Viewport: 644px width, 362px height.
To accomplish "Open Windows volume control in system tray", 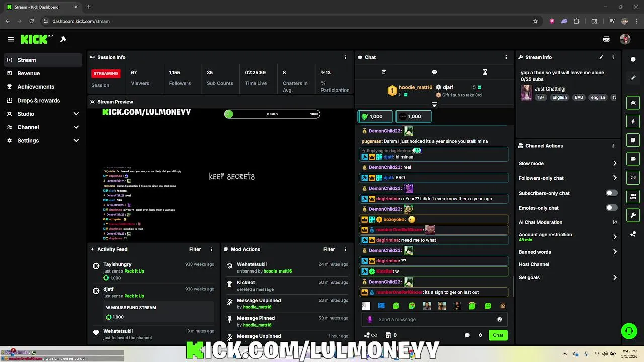I will pyautogui.click(x=605, y=354).
